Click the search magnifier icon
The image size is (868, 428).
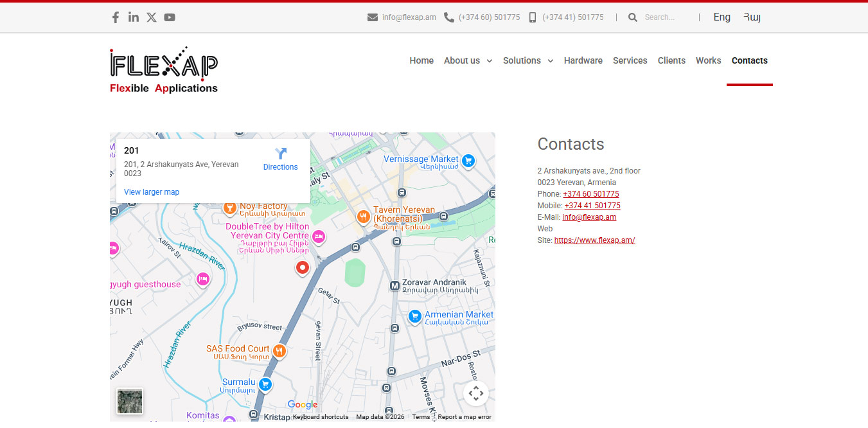point(633,17)
